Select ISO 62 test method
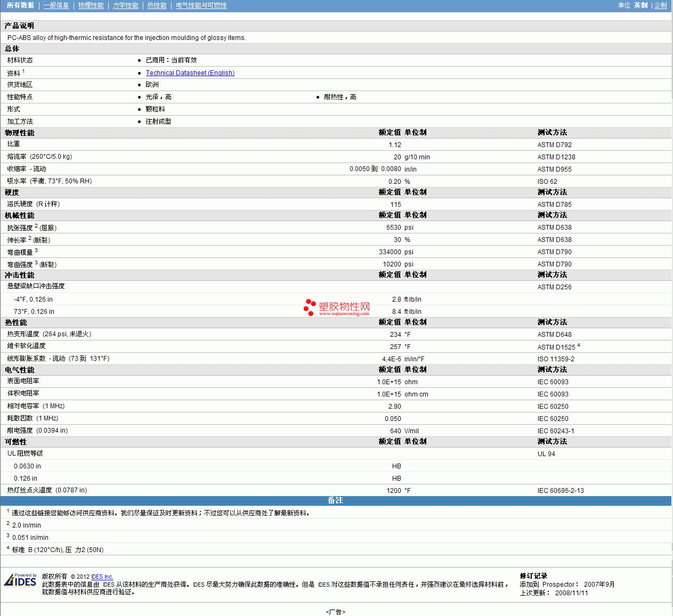Image resolution: width=673 pixels, height=616 pixels. [x=547, y=182]
